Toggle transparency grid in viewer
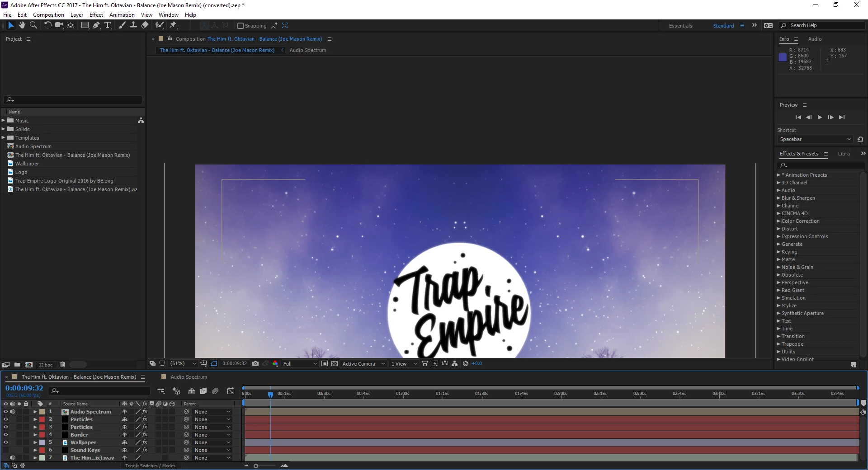Image resolution: width=868 pixels, height=470 pixels. 335,363
